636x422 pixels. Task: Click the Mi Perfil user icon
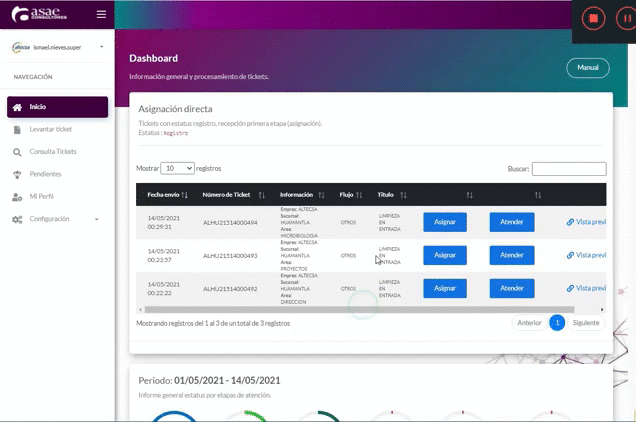[17, 197]
